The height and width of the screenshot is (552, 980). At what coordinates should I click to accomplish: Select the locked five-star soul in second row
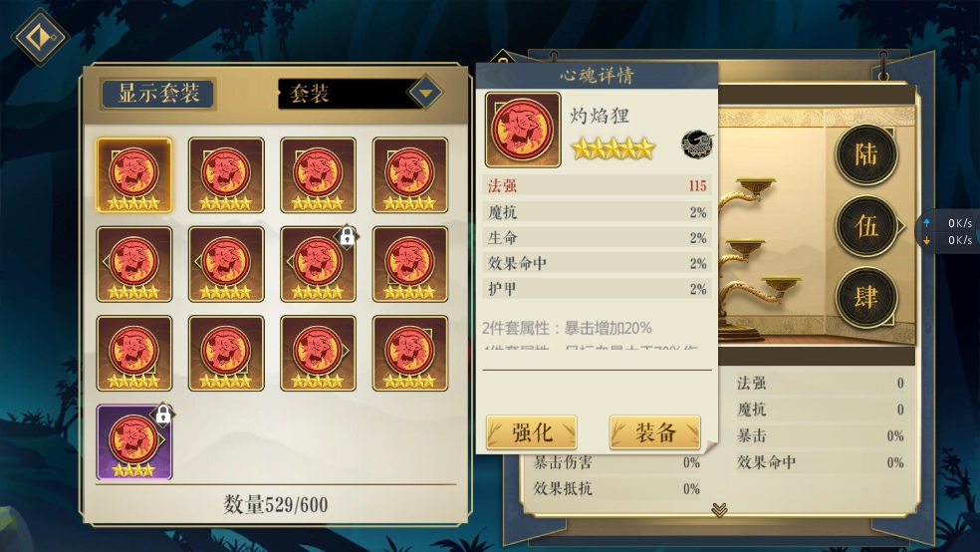tap(318, 264)
